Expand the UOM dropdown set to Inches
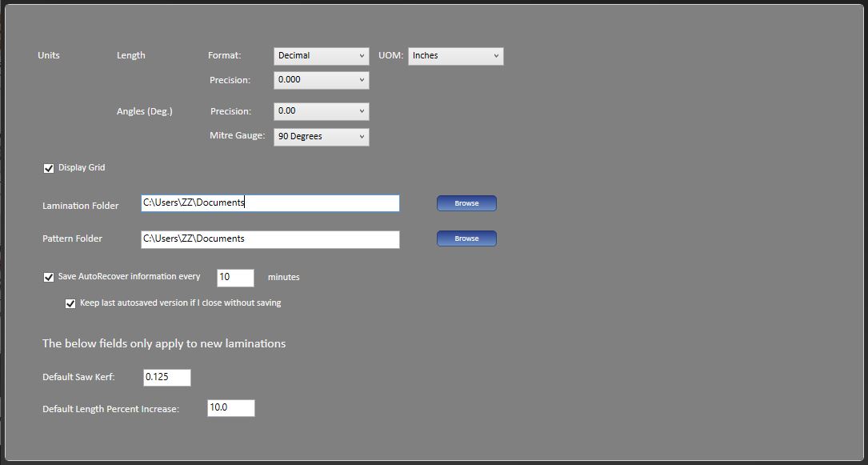 click(x=455, y=56)
